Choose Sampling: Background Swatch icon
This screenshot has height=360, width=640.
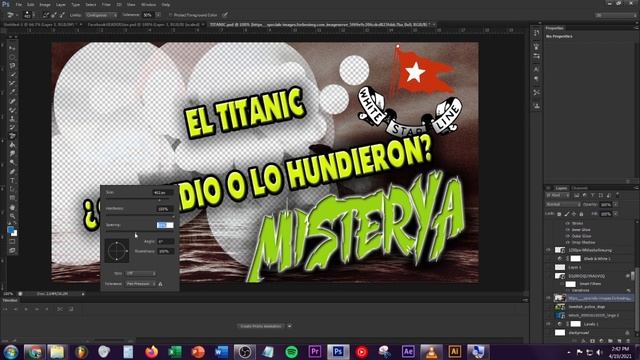pyautogui.click(x=62, y=15)
